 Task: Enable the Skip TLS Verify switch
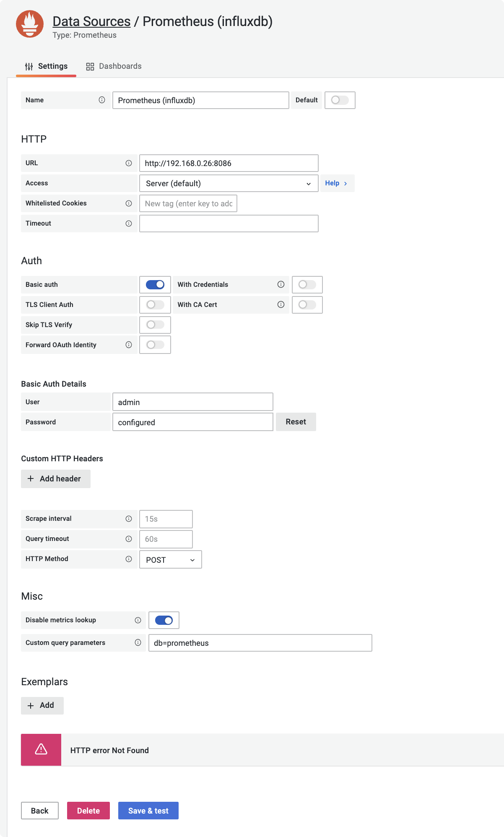click(x=155, y=325)
